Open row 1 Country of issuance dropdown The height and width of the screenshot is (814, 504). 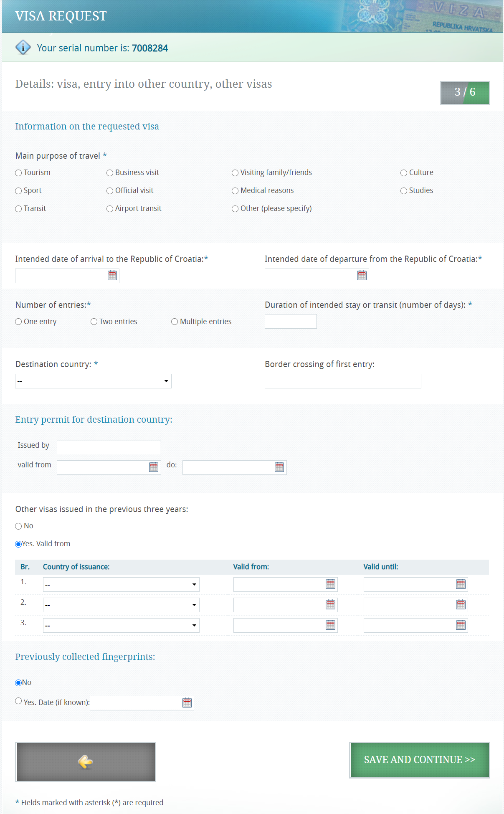pyautogui.click(x=121, y=584)
